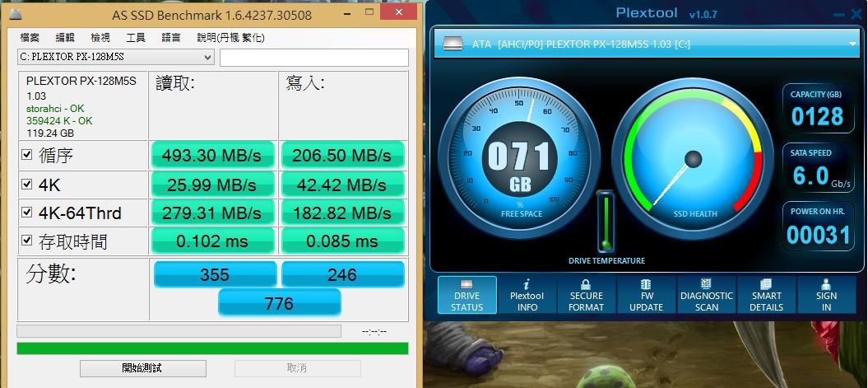Click the SATA Speed 6.0 Gb/s readout
Viewport: 868px width, 388px height.
pyautogui.click(x=818, y=169)
